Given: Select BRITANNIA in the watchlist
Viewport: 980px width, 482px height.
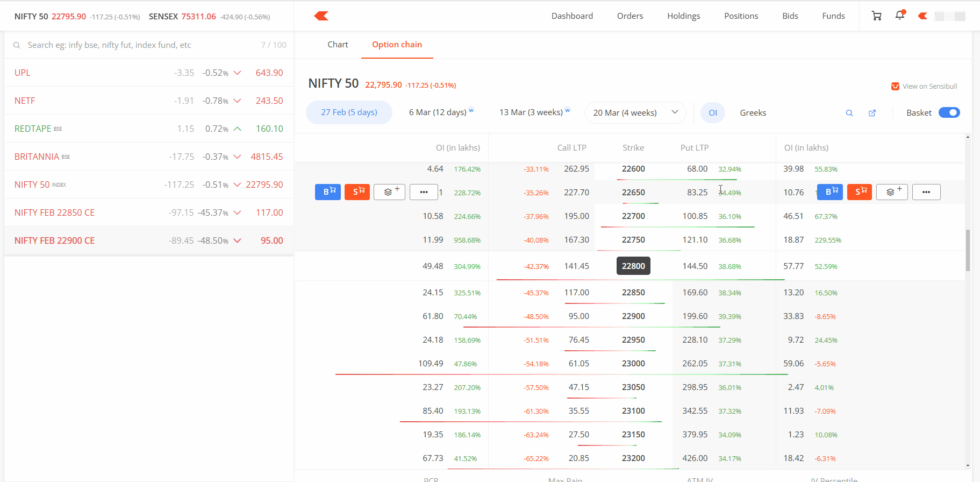Looking at the screenshot, I should (x=149, y=157).
